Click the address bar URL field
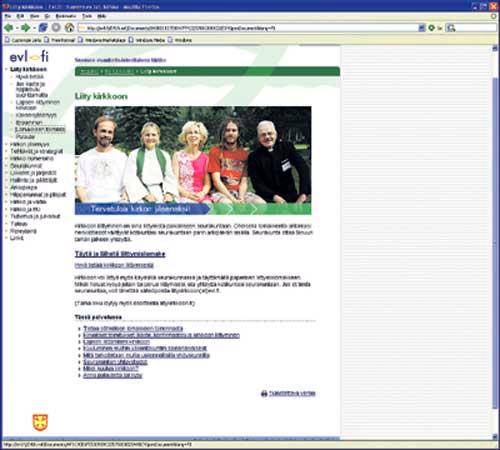This screenshot has height=450, width=500. [248, 28]
